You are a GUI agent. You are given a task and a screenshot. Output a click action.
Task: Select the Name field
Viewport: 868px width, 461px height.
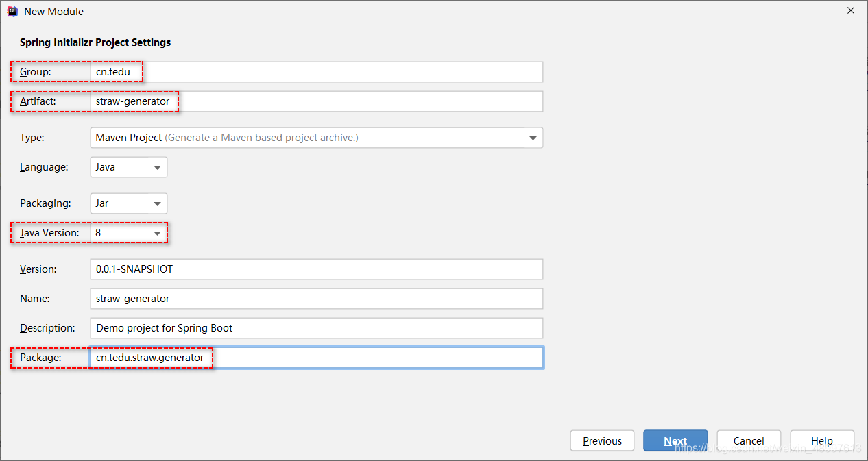[317, 299]
